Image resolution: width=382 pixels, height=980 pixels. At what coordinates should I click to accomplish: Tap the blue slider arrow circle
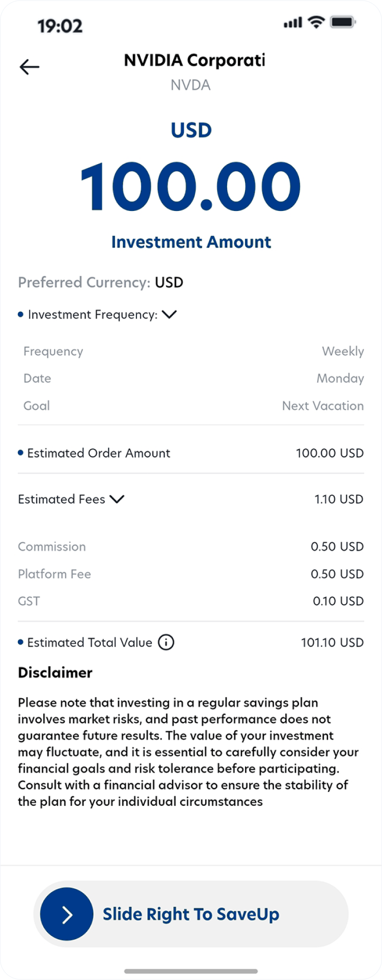coord(67,914)
